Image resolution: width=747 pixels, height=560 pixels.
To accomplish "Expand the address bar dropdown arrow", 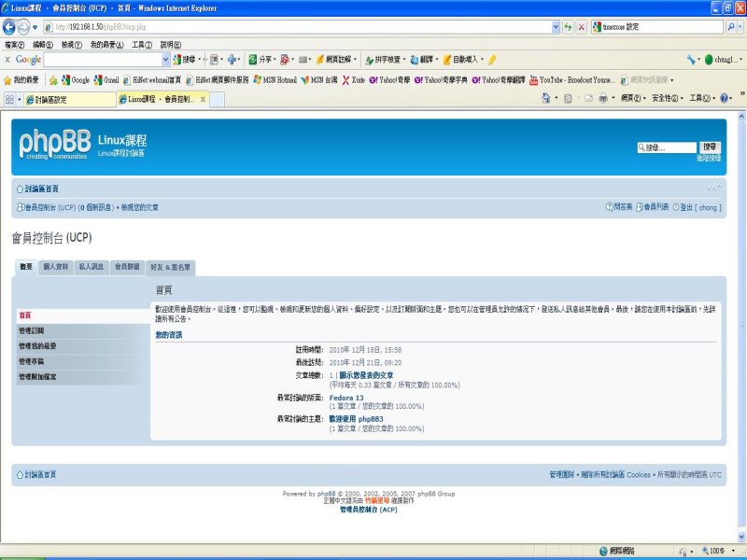I will point(556,27).
